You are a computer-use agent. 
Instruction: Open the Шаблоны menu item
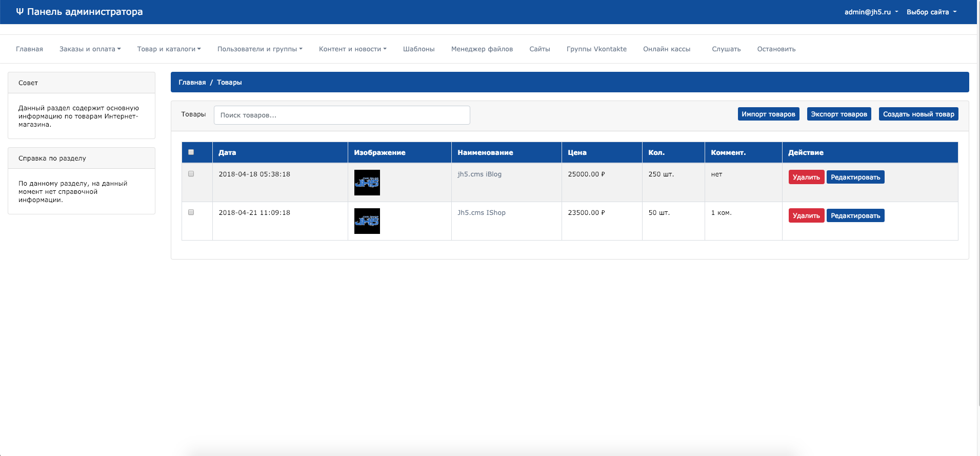[419, 49]
